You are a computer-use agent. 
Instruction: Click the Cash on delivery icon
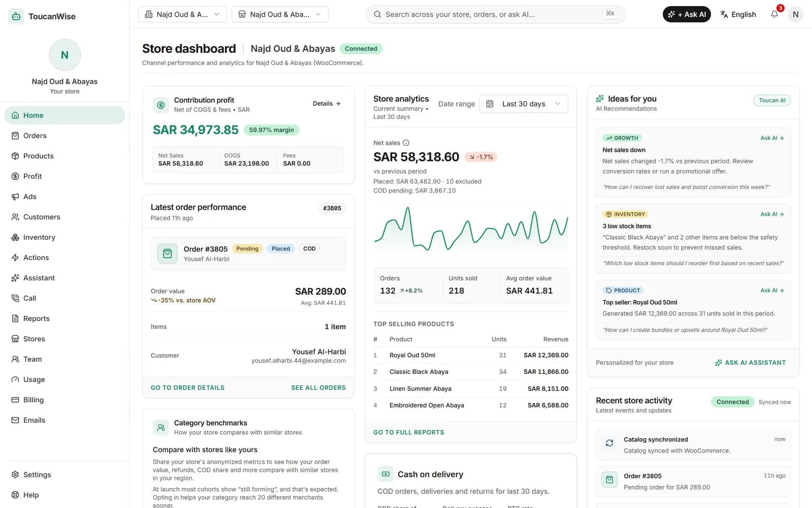tap(386, 474)
